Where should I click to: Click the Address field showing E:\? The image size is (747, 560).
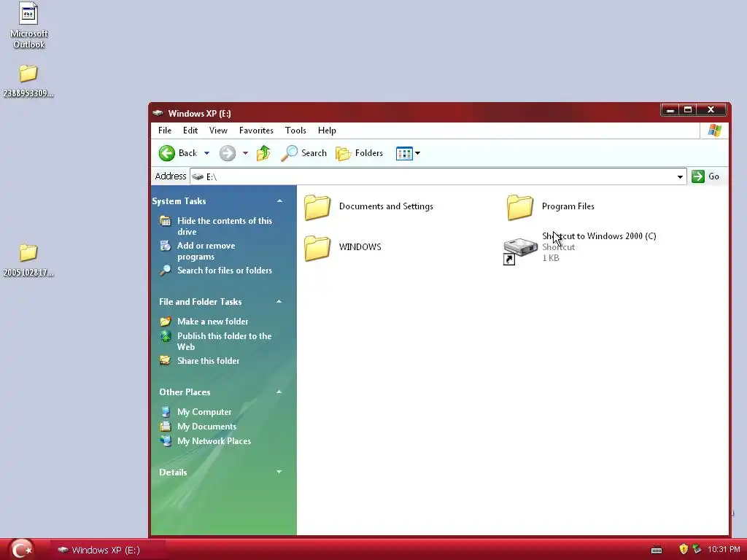pyautogui.click(x=438, y=176)
